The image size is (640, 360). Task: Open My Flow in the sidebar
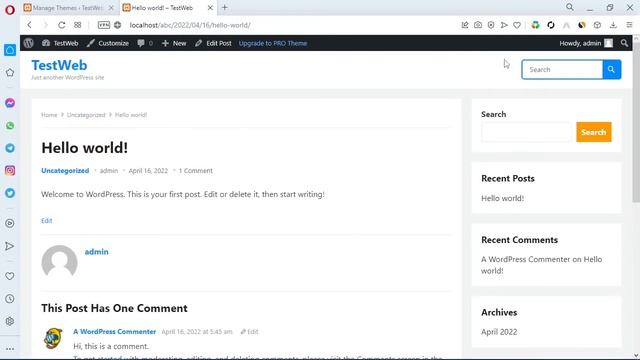(10, 246)
